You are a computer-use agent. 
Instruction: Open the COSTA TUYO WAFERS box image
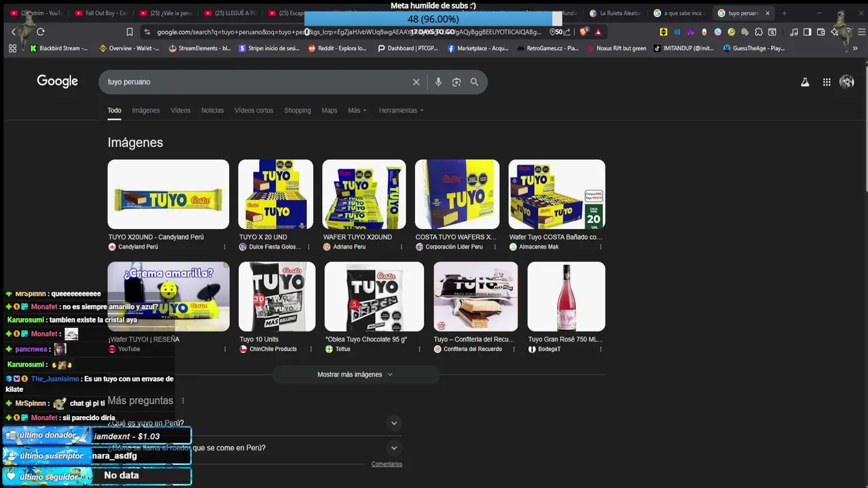point(457,195)
